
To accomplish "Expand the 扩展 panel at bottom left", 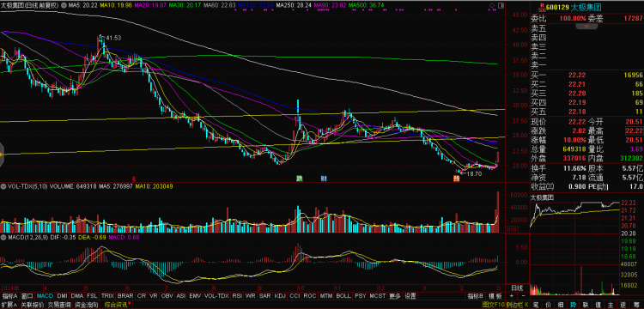I will click(x=9, y=305).
